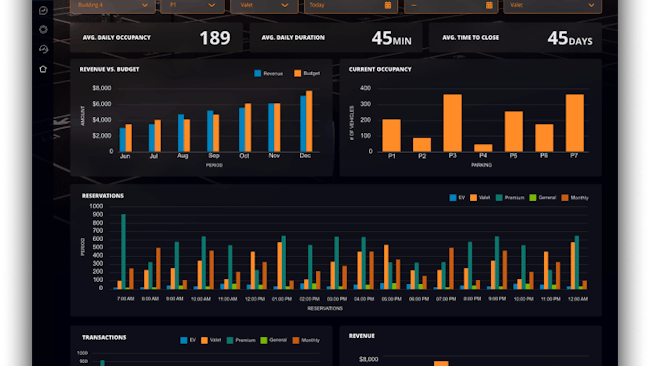650x366 pixels.
Task: Open the rightmost Valet dropdown
Action: coord(553,5)
